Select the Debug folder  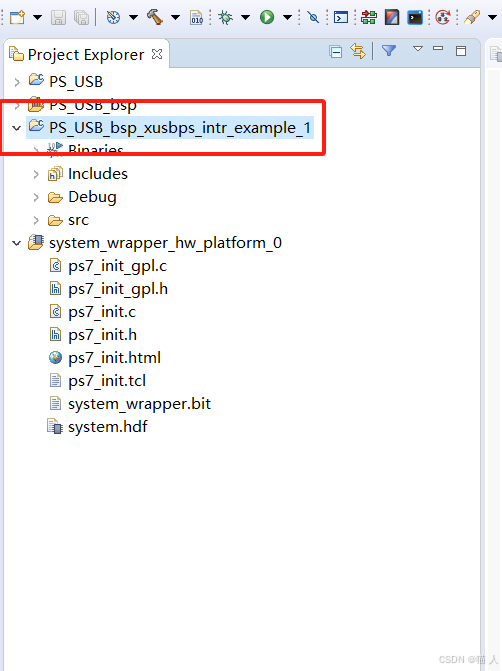[92, 197]
